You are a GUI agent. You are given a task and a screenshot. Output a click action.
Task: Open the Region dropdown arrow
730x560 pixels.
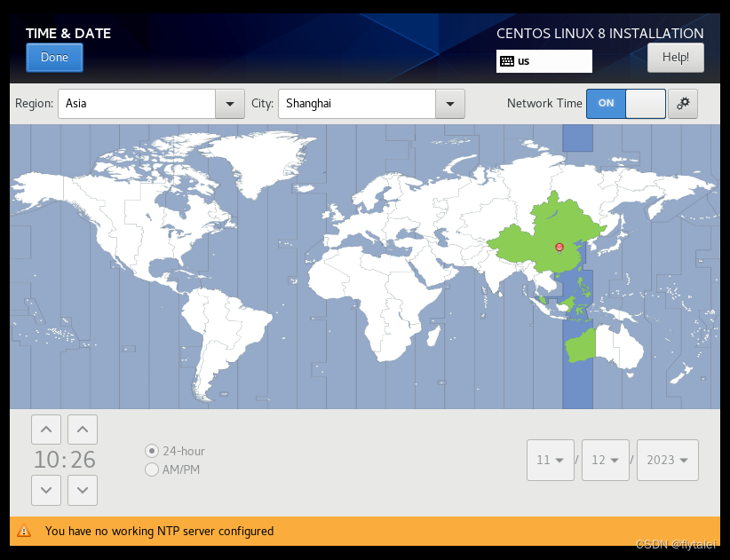click(x=230, y=104)
